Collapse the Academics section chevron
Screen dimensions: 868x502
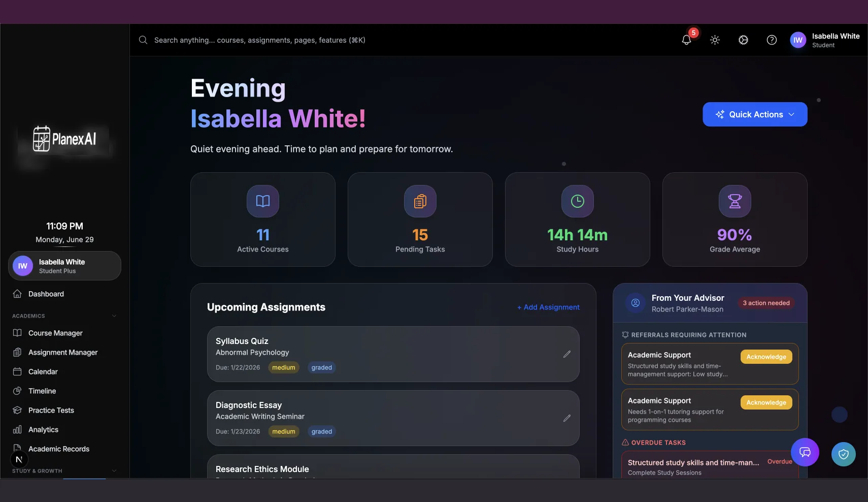click(114, 316)
